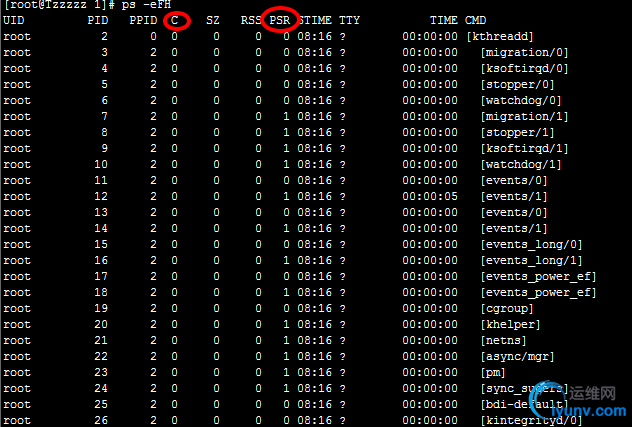This screenshot has height=427, width=632.
Task: Select the PID column header
Action: tap(98, 20)
